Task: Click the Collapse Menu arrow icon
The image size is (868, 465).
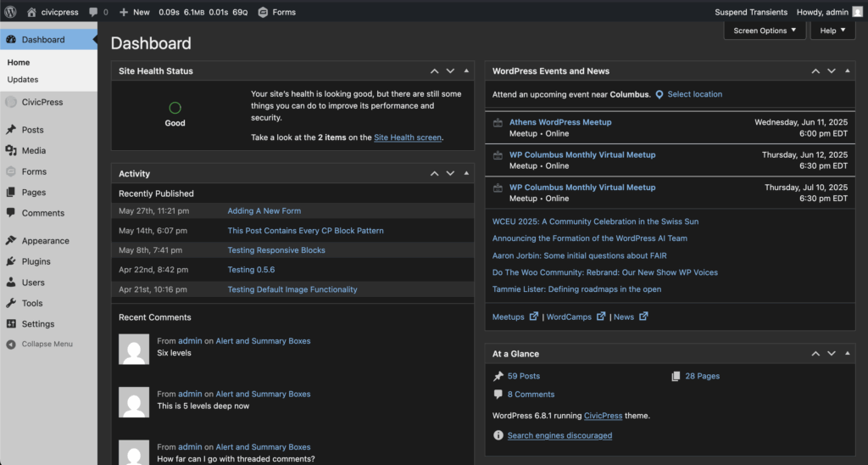Action: 11,345
